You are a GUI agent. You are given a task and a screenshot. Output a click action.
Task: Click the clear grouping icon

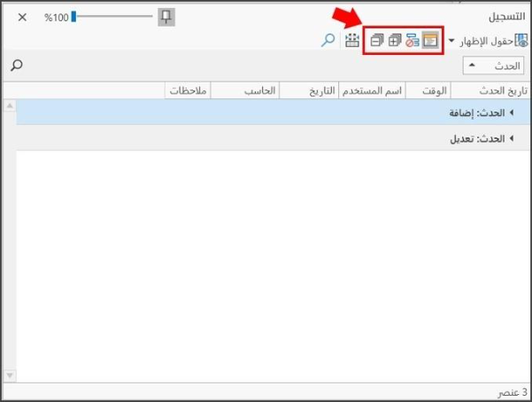(412, 41)
